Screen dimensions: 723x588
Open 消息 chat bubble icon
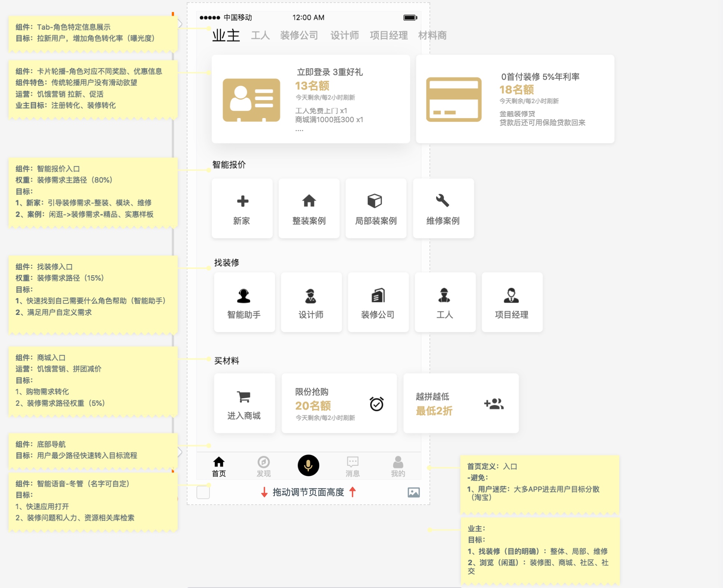(x=353, y=462)
